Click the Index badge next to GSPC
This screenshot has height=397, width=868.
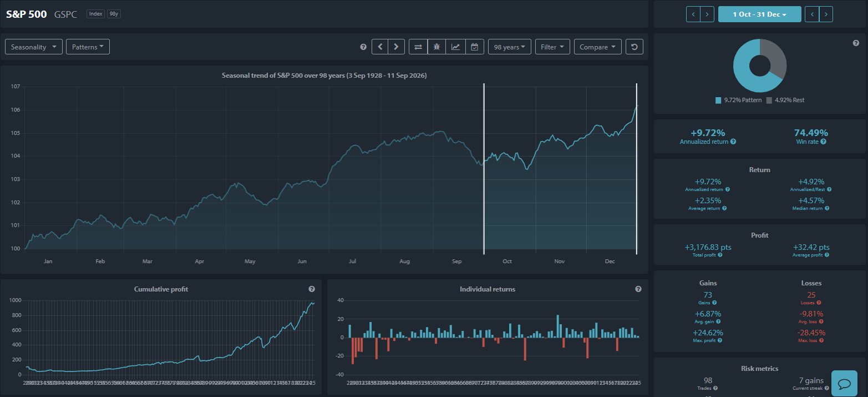[x=96, y=14]
